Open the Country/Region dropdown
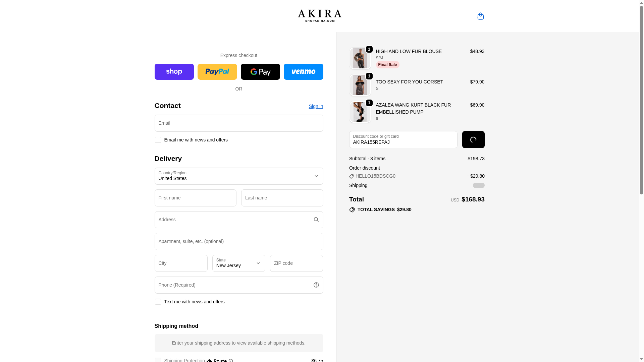The width and height of the screenshot is (644, 362). tap(238, 176)
